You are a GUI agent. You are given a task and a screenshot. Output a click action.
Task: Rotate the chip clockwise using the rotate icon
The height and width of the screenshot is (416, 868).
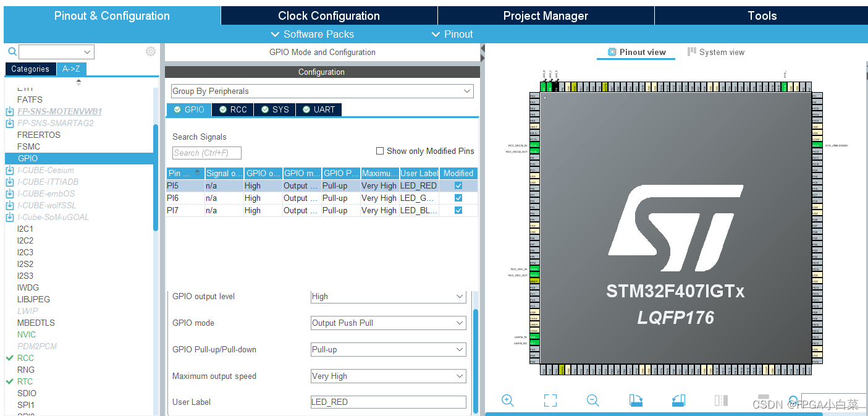tap(636, 400)
